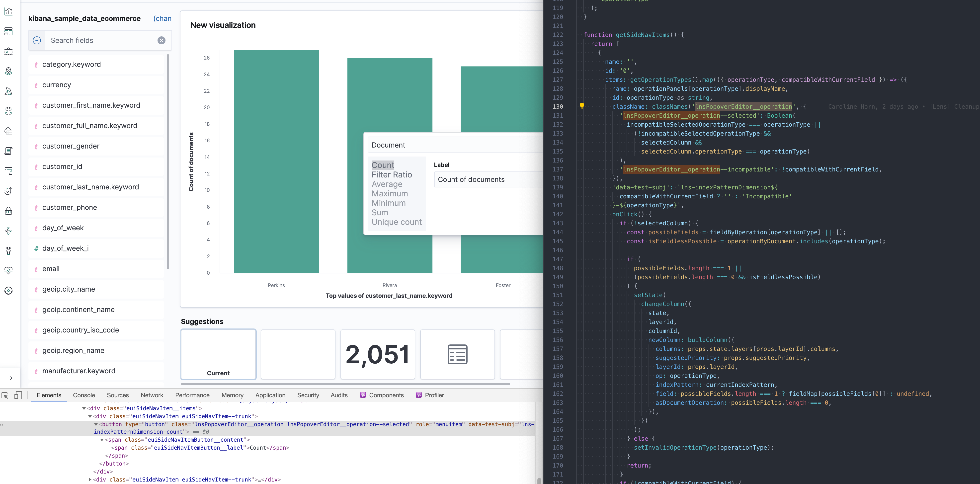Click the lightbulb quick-fix icon in code editor
This screenshot has width=980, height=484.
(x=582, y=106)
